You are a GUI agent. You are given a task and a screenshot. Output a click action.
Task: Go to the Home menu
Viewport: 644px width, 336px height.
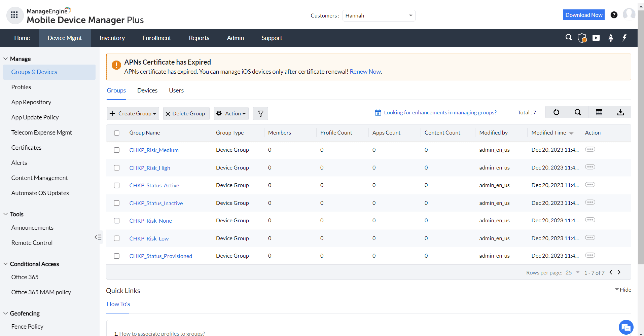tap(22, 38)
